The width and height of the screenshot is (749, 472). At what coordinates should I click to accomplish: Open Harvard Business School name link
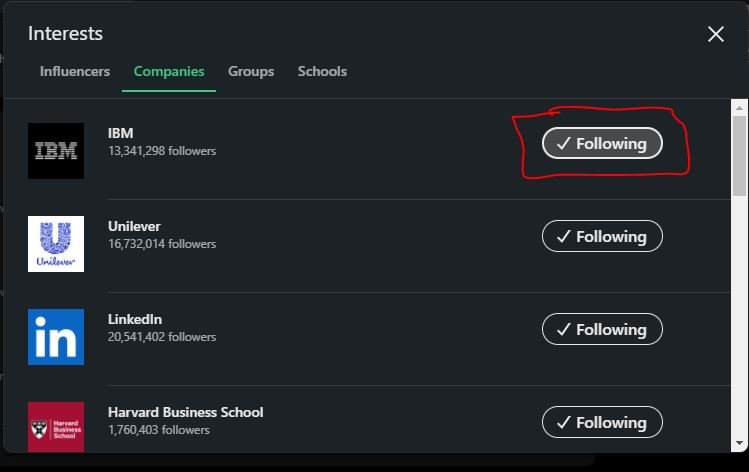click(x=185, y=412)
